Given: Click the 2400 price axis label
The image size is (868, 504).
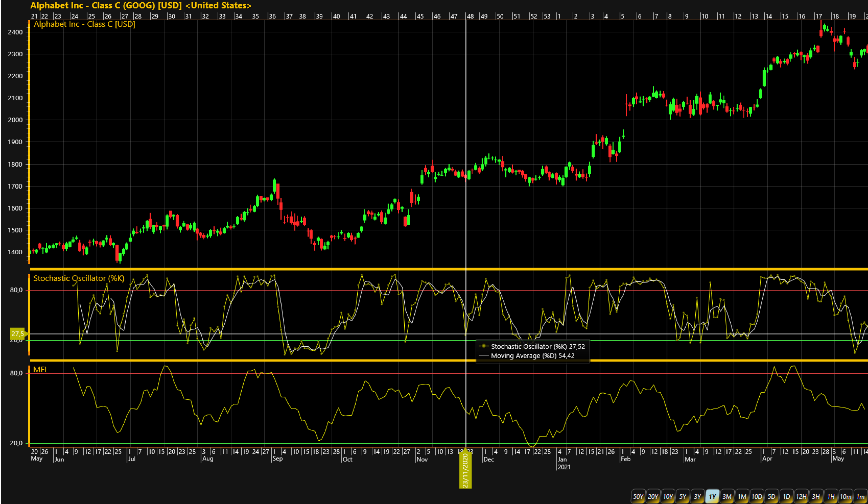Looking at the screenshot, I should point(15,32).
